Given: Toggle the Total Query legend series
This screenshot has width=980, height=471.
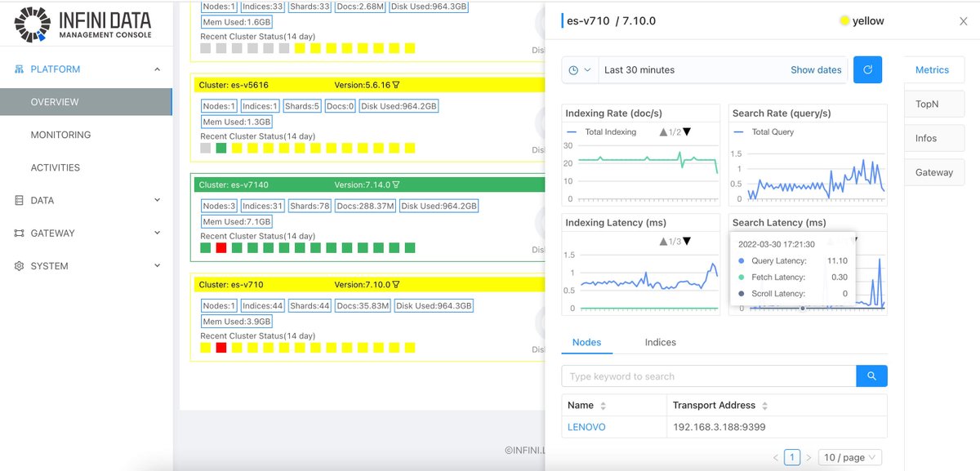Looking at the screenshot, I should (x=764, y=131).
